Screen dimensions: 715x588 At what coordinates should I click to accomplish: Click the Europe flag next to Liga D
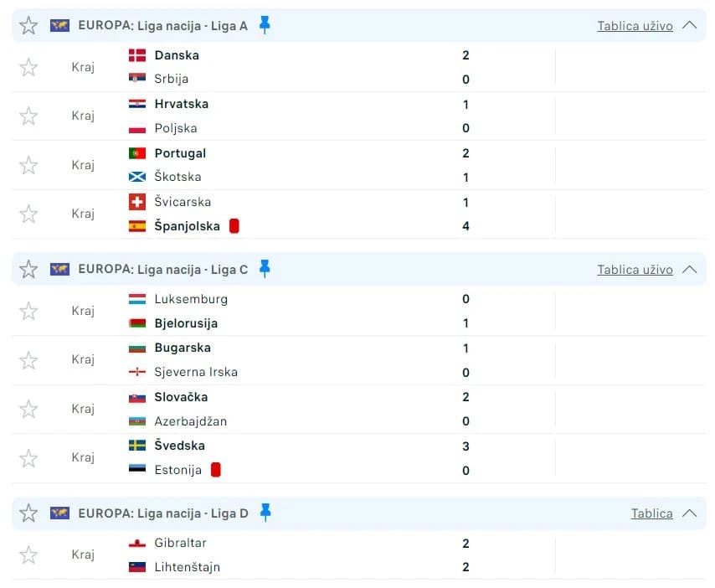[59, 513]
